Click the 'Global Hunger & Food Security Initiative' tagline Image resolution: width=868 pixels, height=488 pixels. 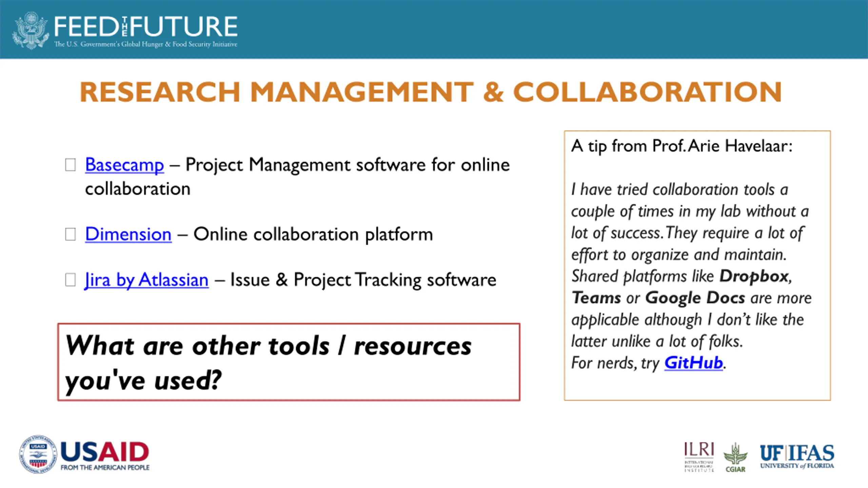[179, 44]
